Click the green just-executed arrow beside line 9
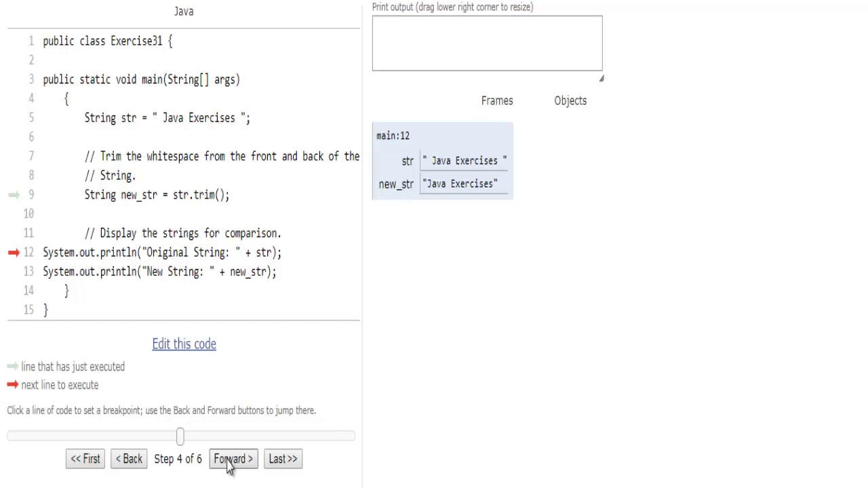The height and width of the screenshot is (488, 868). 14,195
